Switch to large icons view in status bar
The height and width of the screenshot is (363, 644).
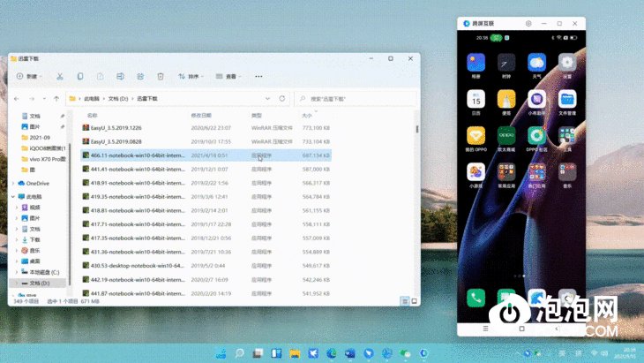[414, 301]
